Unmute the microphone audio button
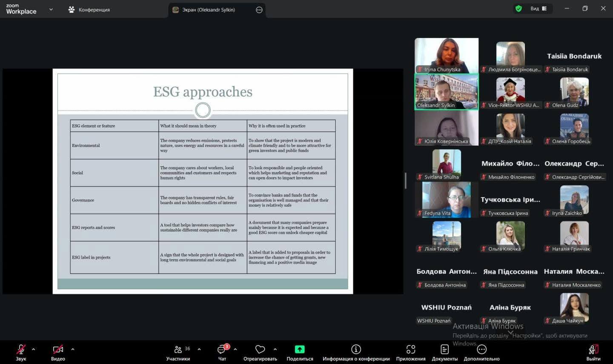Screen dimensions: 613x364 (x=21, y=350)
